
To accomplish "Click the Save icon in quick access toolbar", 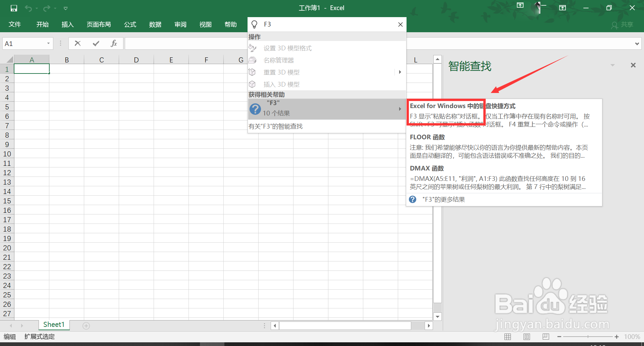I will click(14, 8).
